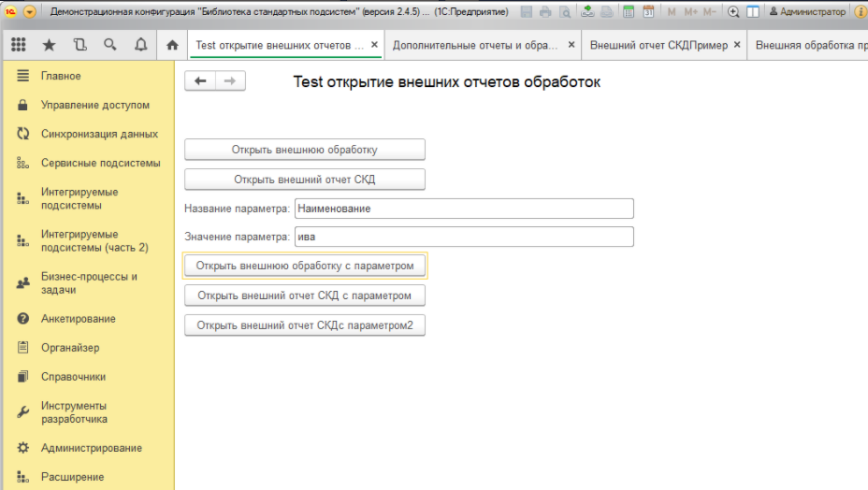Click Открыть внешнюю обработку button

(x=305, y=150)
